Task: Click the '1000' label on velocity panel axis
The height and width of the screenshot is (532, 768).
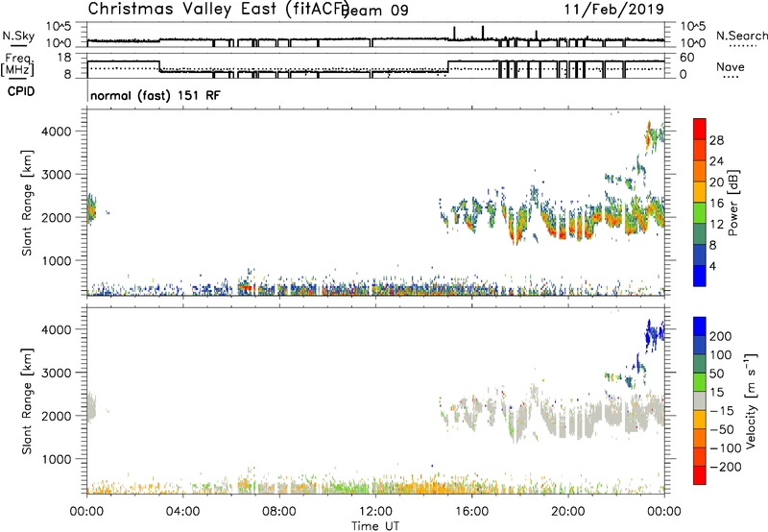Action: pyautogui.click(x=56, y=459)
